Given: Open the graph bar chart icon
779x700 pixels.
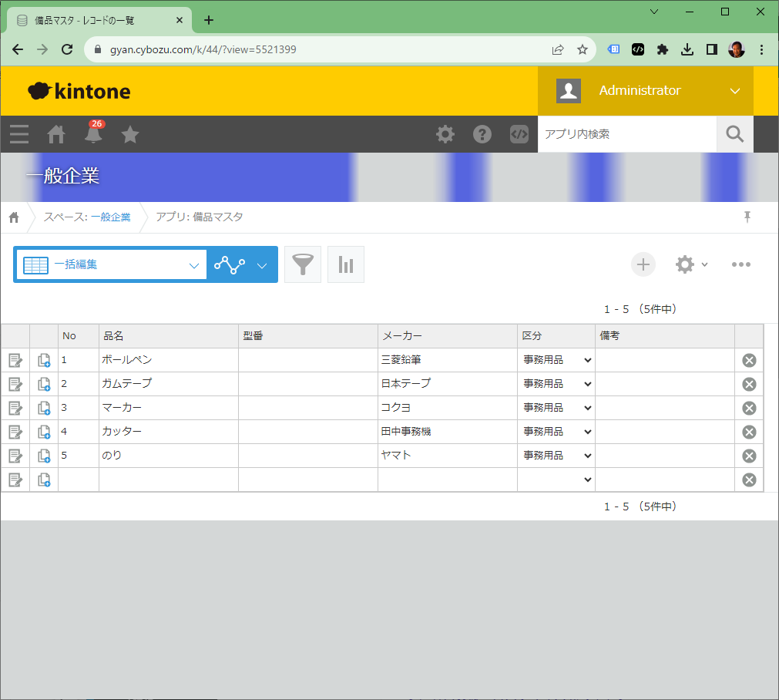Looking at the screenshot, I should pos(346,264).
